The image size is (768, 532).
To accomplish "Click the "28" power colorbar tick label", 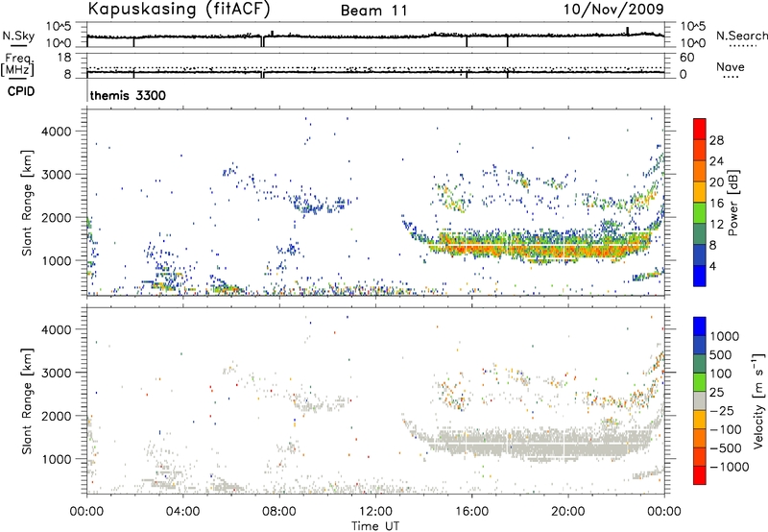I will tap(716, 140).
